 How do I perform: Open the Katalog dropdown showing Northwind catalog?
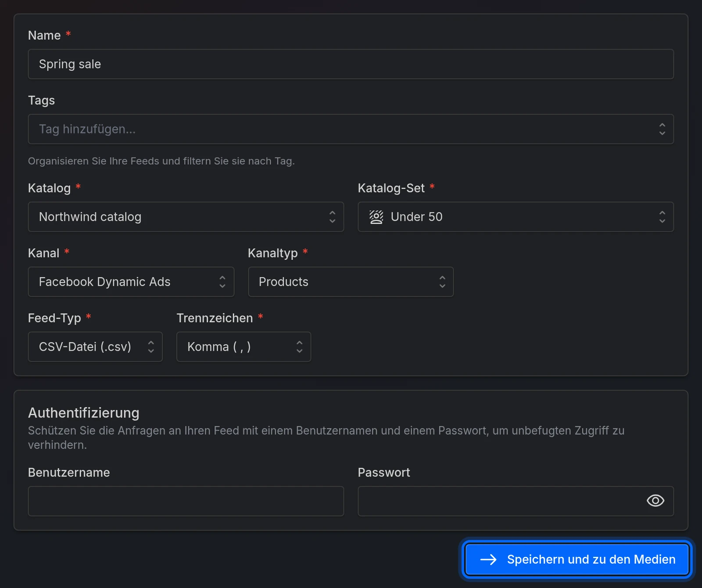pos(186,217)
